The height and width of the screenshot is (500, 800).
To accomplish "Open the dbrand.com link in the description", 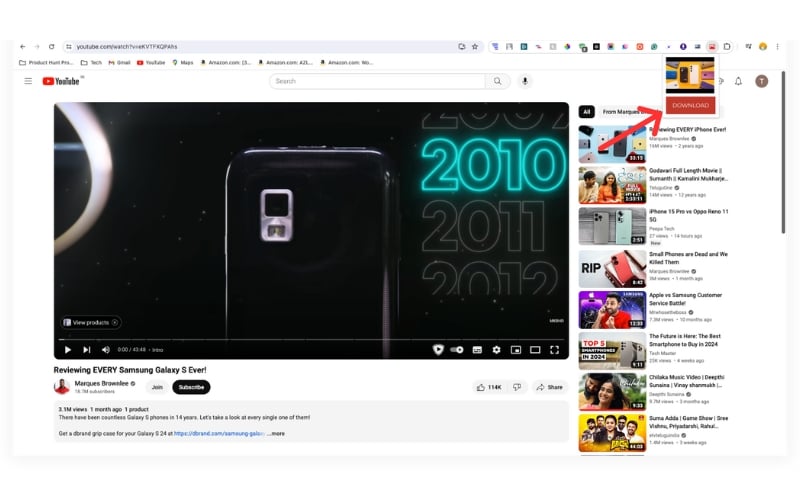I will (219, 434).
